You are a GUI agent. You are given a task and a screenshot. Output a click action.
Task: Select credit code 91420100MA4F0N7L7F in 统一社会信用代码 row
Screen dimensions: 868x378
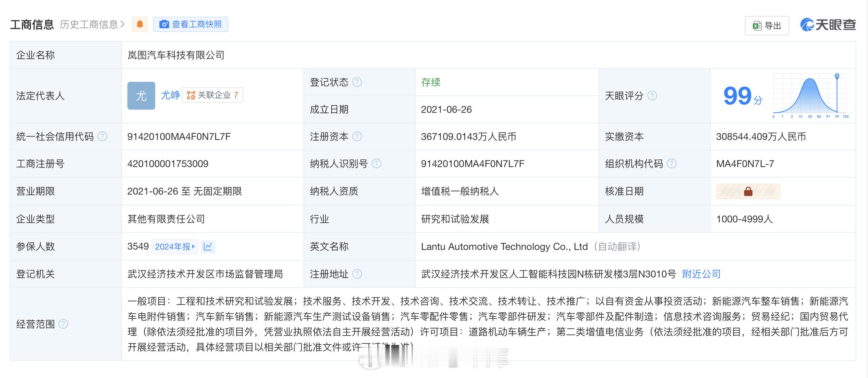(179, 136)
